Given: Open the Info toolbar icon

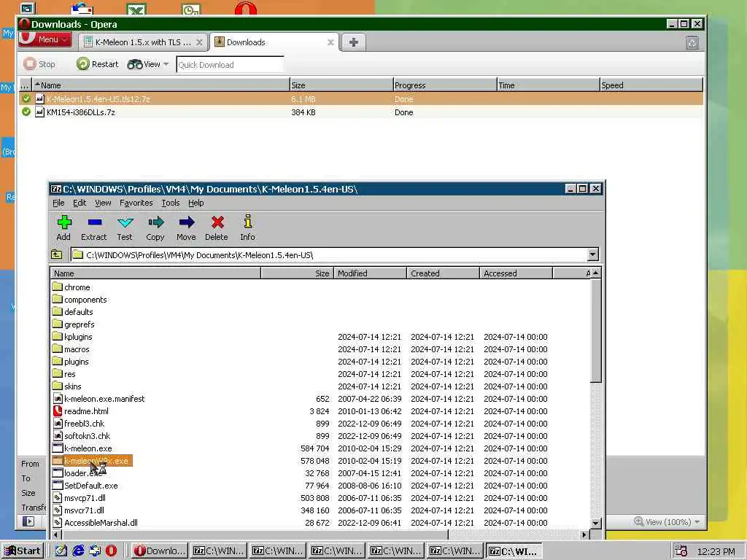Looking at the screenshot, I should pyautogui.click(x=248, y=227).
